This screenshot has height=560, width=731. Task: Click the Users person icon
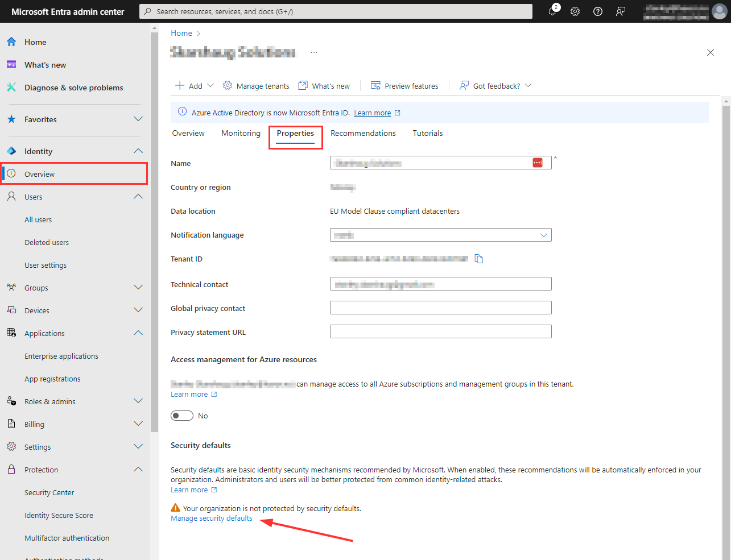pos(11,197)
